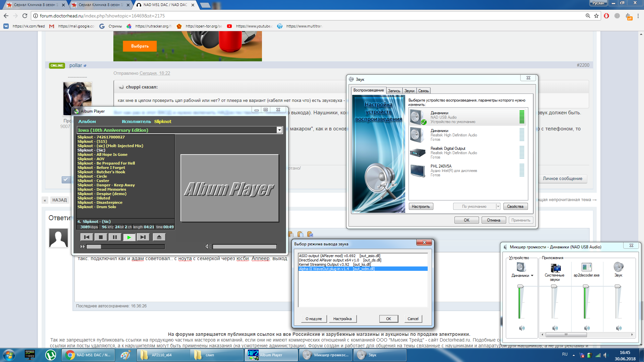This screenshot has height=362, width=644.
Task: Select ASIO output (APlayer mod) entry
Action: 363,256
